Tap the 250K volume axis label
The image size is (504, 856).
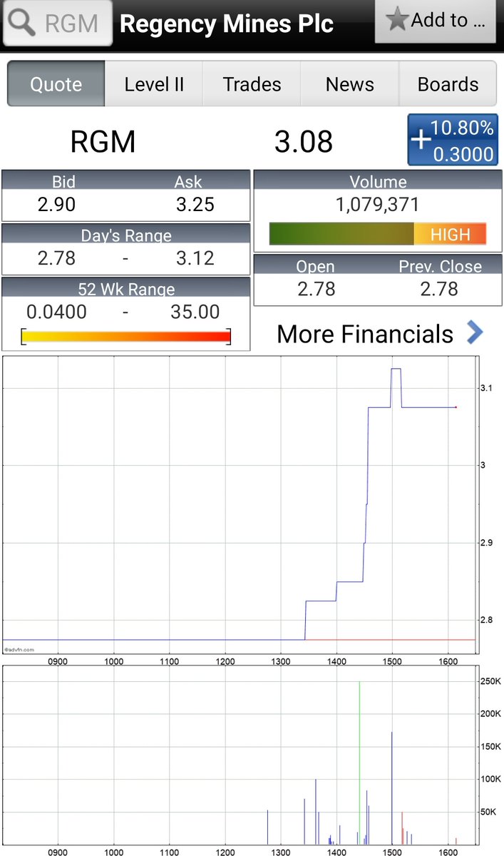(490, 681)
